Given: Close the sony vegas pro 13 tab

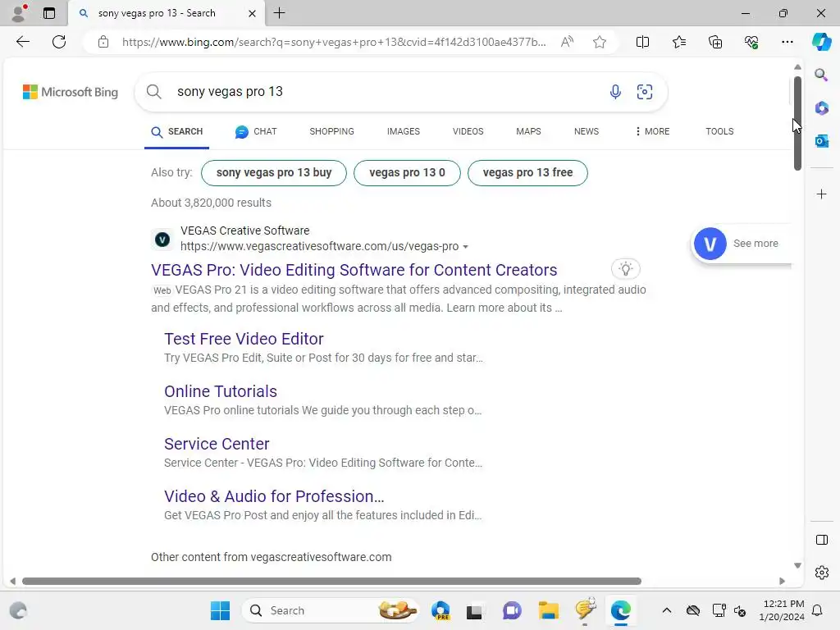Looking at the screenshot, I should click(252, 13).
